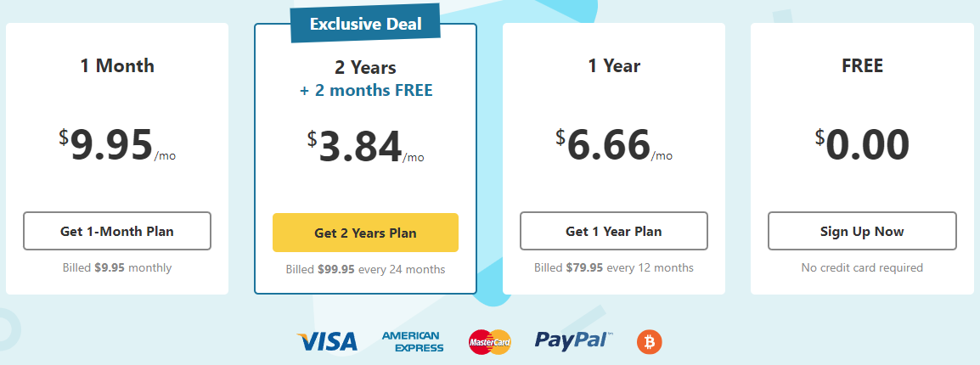Image resolution: width=980 pixels, height=365 pixels.
Task: Click the MasterCard logo
Action: 489,342
